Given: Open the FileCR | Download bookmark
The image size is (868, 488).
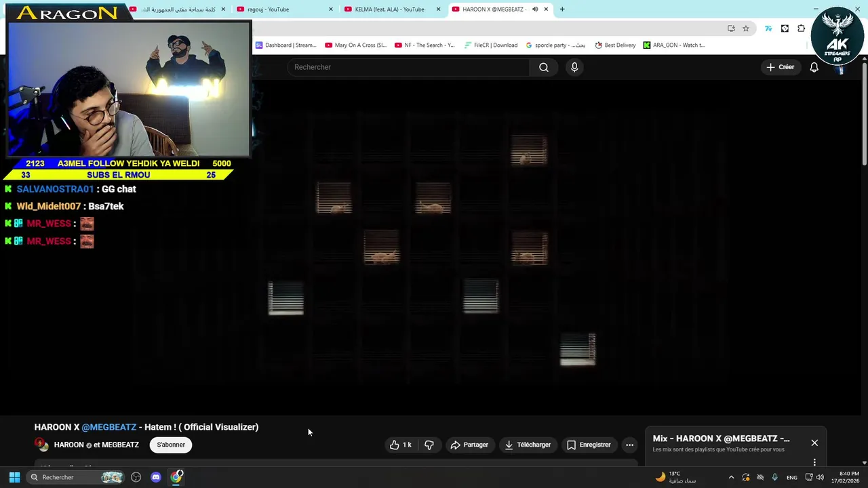Looking at the screenshot, I should (491, 45).
